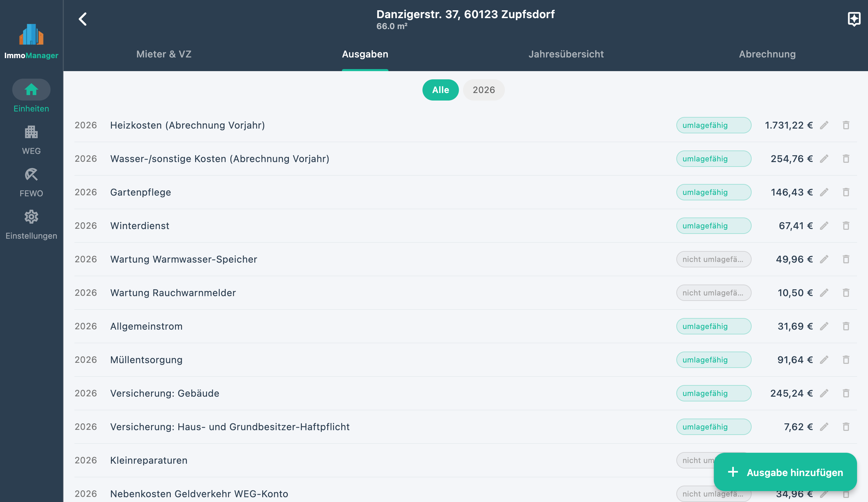Delete the Gartenpflege expense

tap(846, 192)
